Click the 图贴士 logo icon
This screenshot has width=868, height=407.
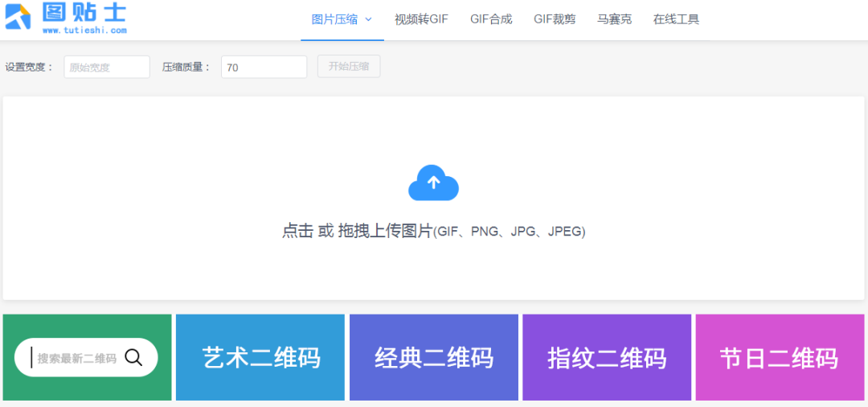[18, 17]
